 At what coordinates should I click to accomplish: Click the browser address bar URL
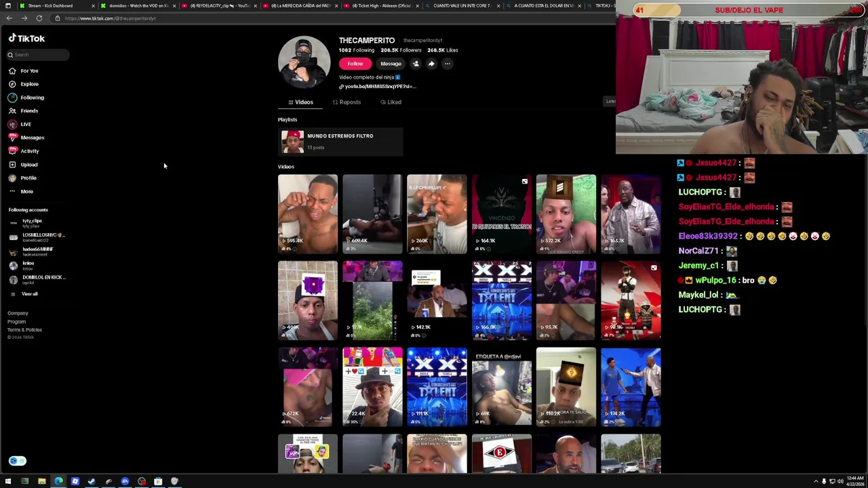111,18
